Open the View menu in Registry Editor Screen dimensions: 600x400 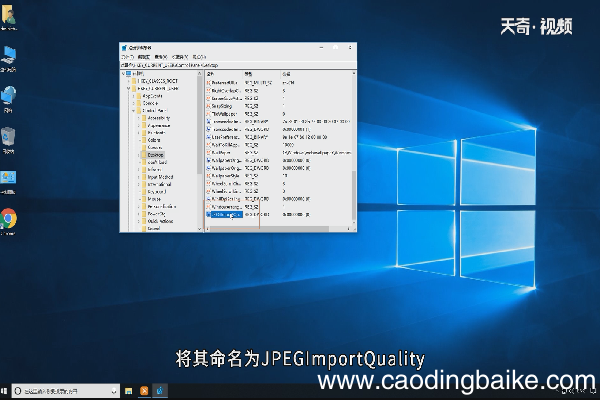161,57
